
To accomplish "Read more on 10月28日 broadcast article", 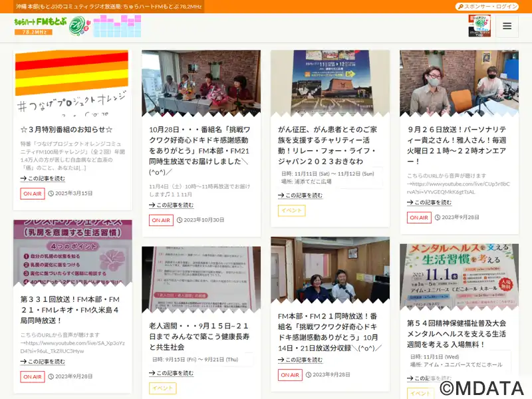I will click(172, 205).
